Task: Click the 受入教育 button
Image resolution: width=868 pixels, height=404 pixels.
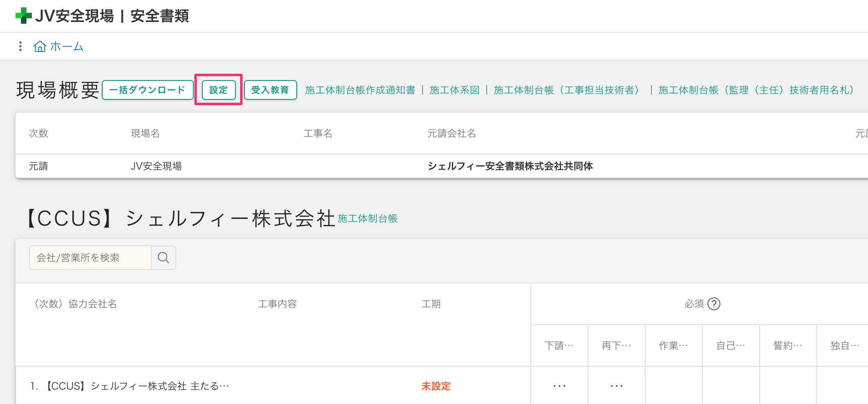Action: pyautogui.click(x=270, y=90)
